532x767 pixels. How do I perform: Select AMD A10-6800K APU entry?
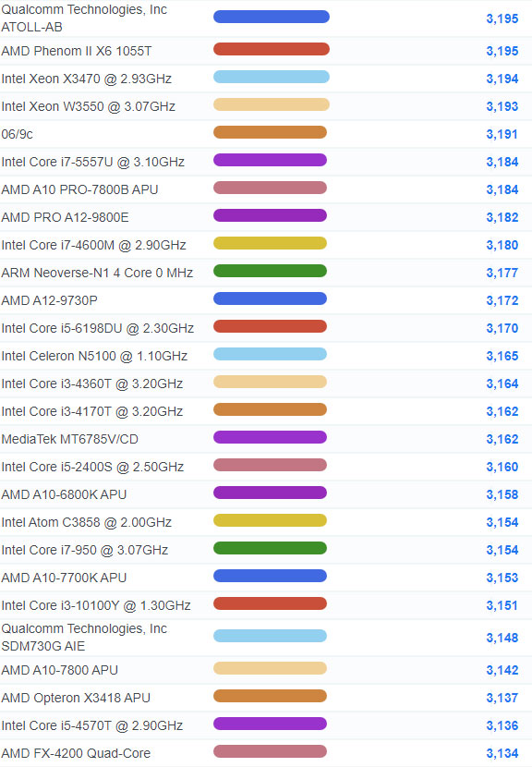point(64,494)
